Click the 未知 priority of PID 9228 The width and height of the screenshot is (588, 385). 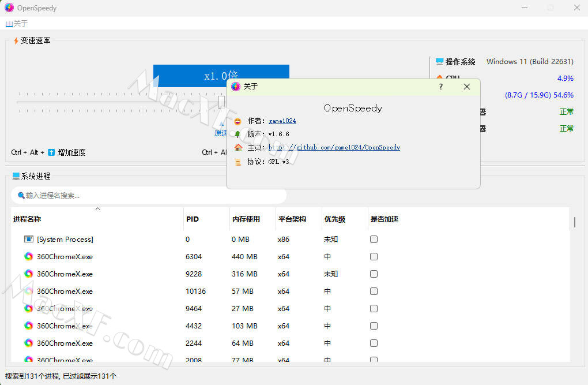tap(331, 274)
